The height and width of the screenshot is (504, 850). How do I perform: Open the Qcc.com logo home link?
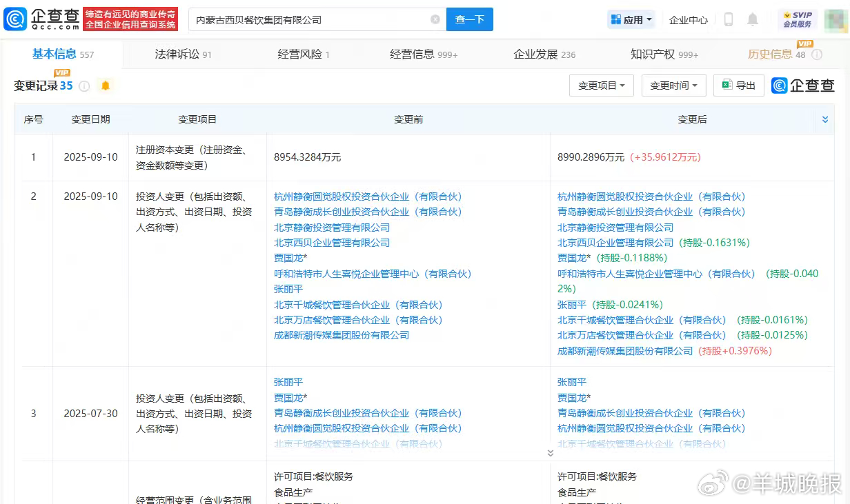(x=42, y=19)
